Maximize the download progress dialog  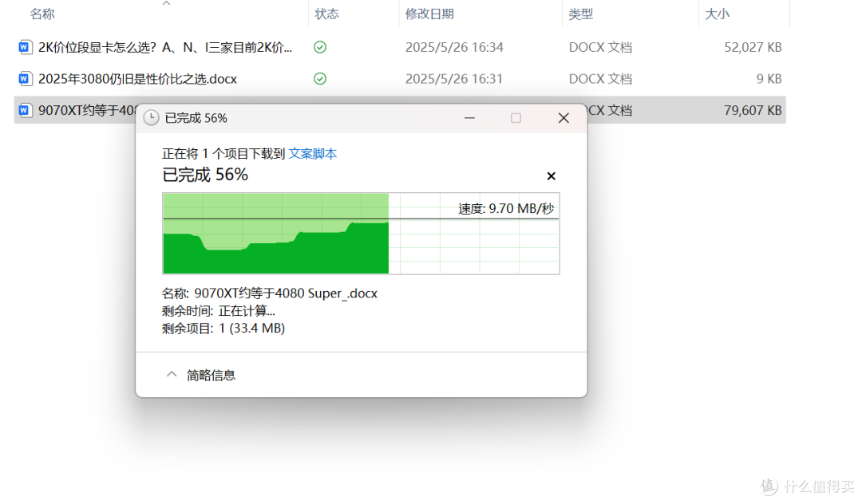(516, 117)
